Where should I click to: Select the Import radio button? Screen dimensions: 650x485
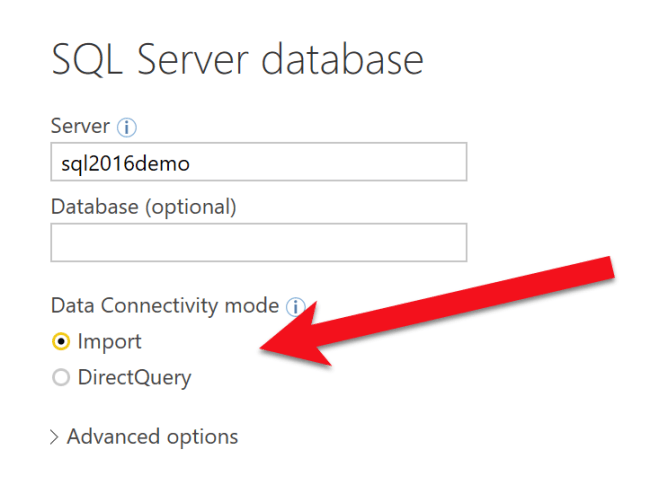click(x=61, y=342)
